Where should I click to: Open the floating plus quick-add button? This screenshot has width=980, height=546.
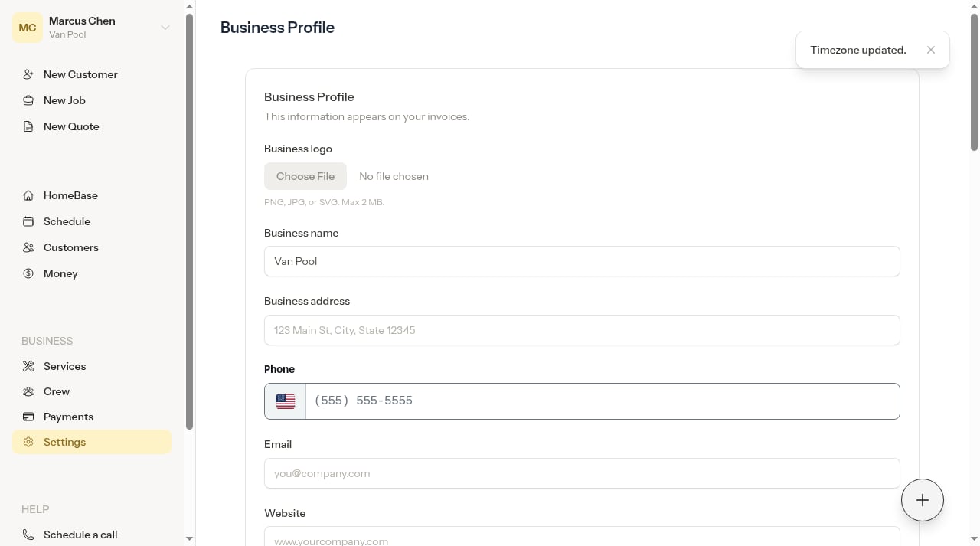coord(923,500)
